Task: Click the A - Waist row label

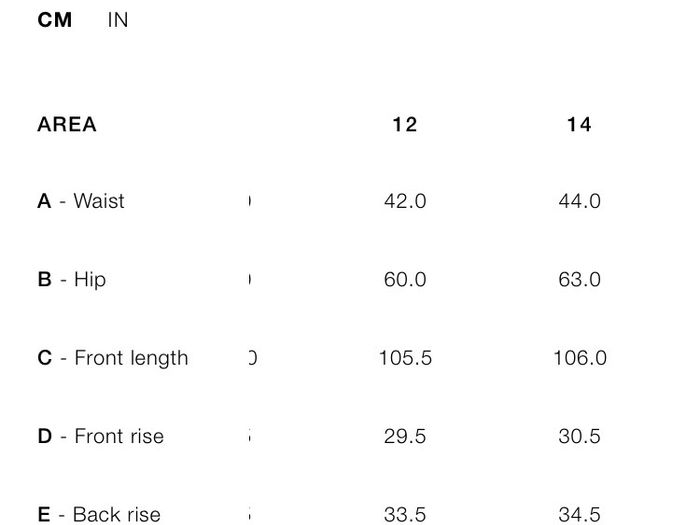Action: (x=81, y=201)
